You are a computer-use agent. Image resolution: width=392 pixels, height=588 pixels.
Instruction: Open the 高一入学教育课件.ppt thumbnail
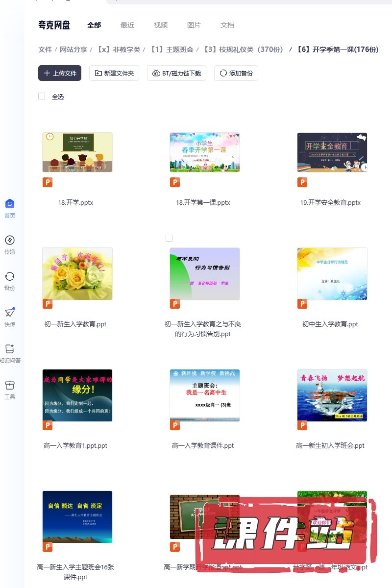pos(204,395)
